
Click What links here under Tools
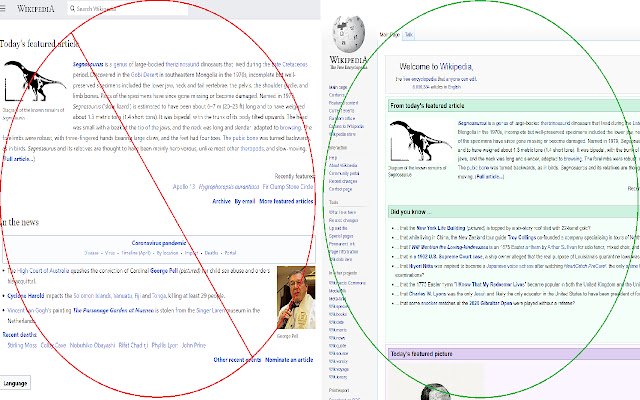(x=342, y=212)
